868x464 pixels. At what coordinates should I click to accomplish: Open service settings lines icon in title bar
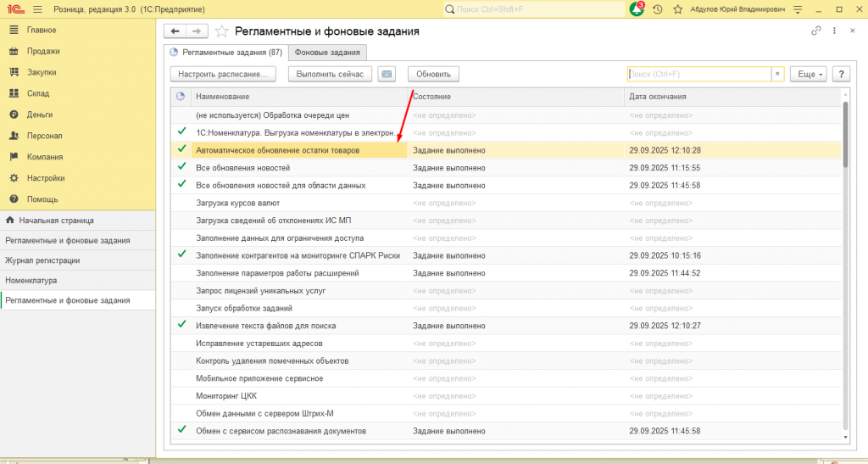(x=798, y=9)
